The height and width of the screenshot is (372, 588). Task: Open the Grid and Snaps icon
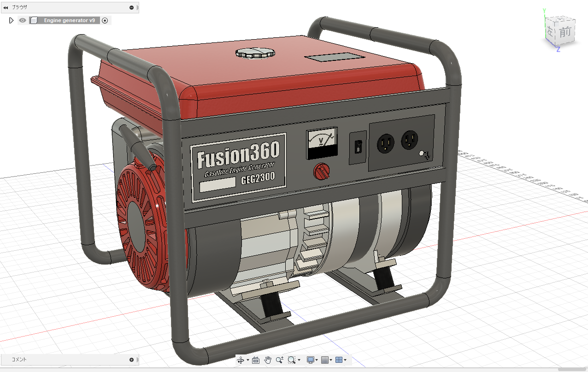click(x=324, y=360)
